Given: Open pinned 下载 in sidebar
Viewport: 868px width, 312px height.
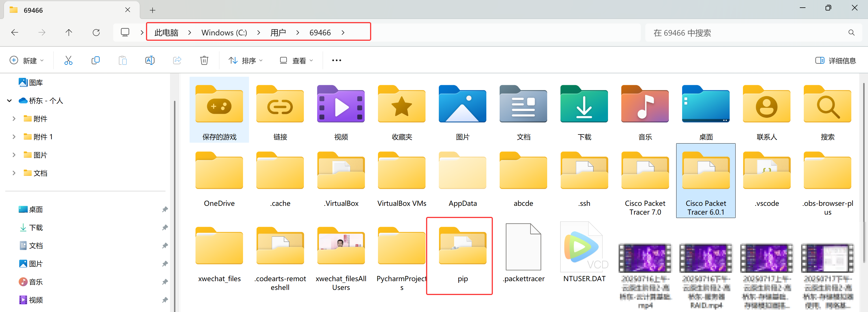Looking at the screenshot, I should click(31, 227).
